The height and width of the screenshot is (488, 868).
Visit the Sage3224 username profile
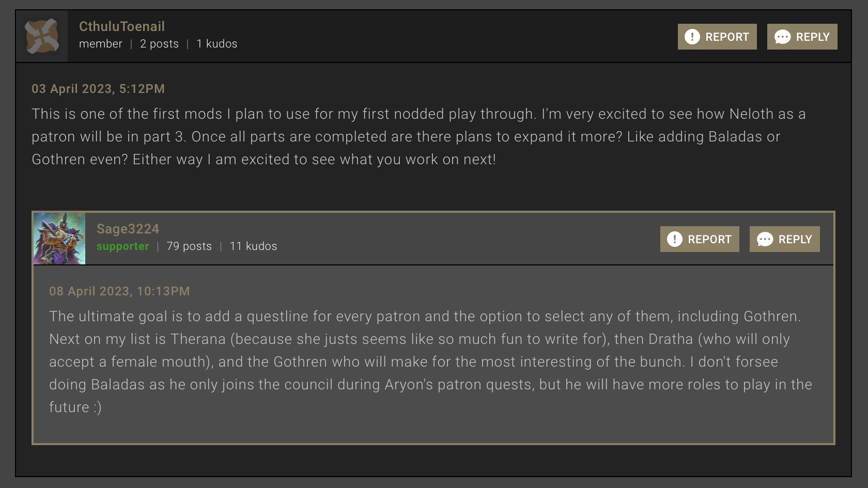tap(128, 229)
